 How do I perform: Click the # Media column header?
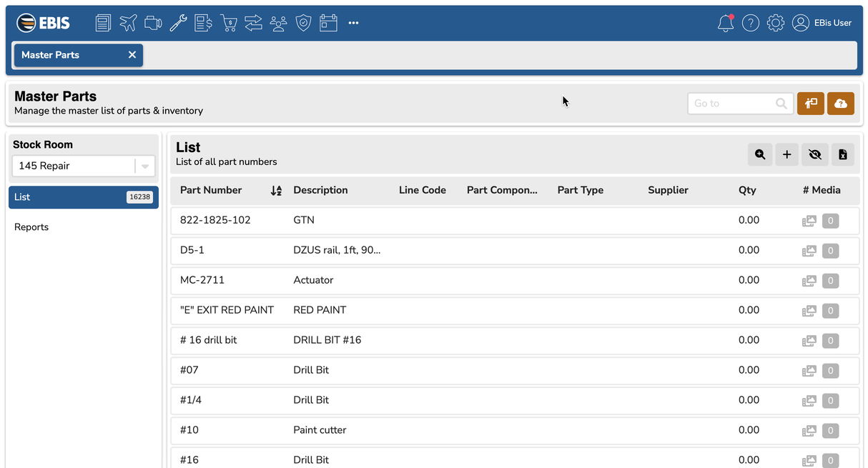[x=822, y=190]
